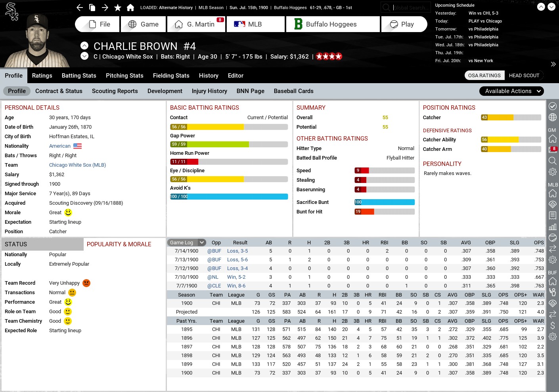559x392 pixels.
Task: Open the BUF home icon in sidebar
Action: 553,281
